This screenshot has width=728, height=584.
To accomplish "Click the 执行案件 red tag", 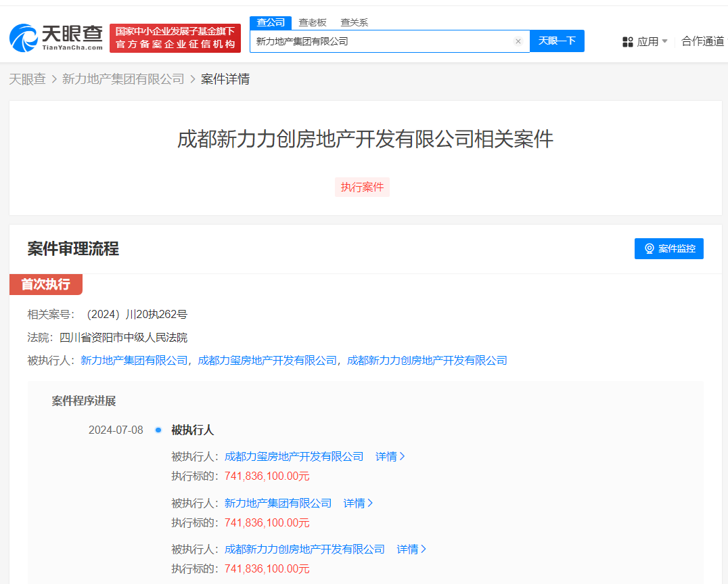I will tap(362, 187).
